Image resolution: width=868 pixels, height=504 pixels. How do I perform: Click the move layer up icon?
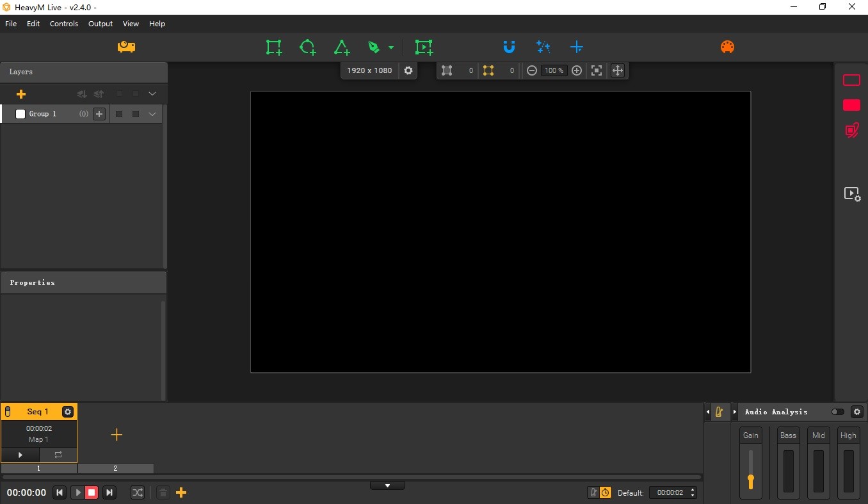98,94
